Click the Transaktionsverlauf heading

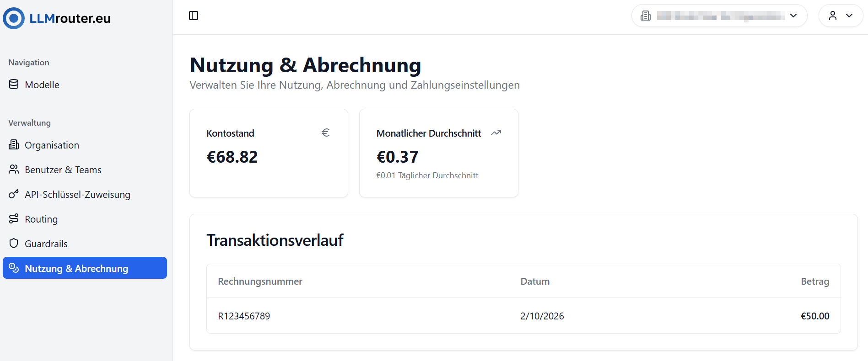(x=275, y=239)
